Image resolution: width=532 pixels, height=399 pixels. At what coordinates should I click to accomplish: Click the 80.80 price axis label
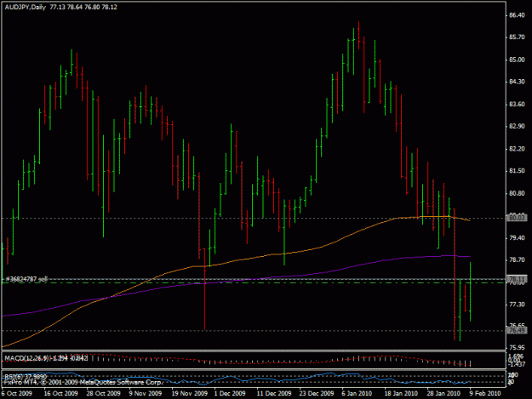point(517,193)
